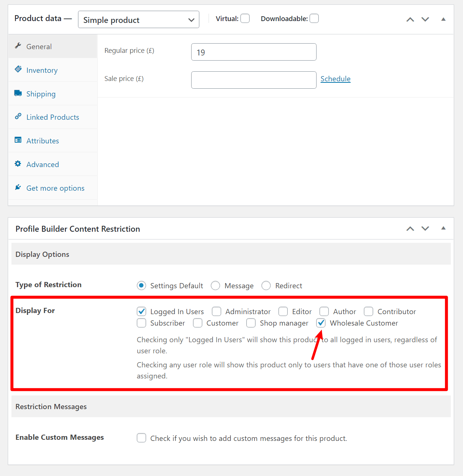Check the Shop manager role checkbox
The image size is (463, 476).
click(x=251, y=323)
